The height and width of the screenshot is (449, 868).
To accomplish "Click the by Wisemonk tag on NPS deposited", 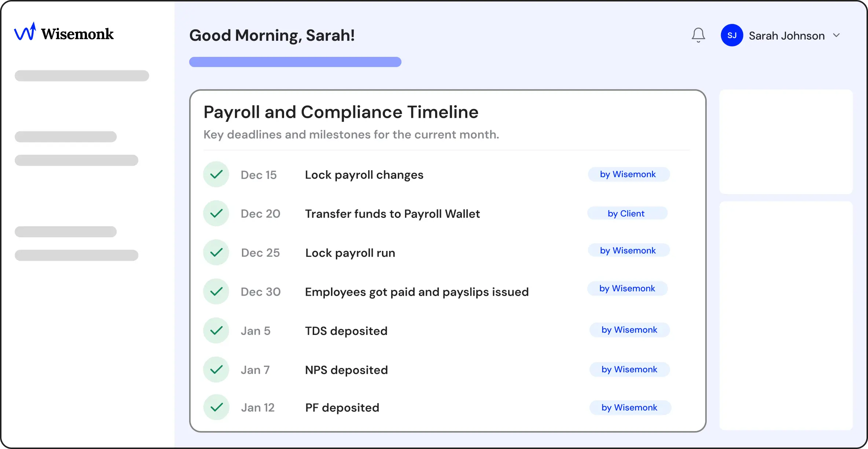I will [x=629, y=369].
